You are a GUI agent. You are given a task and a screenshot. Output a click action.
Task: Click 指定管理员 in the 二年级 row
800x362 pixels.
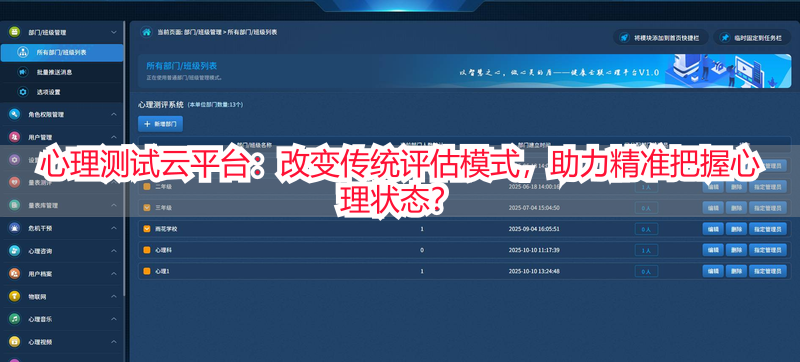click(x=768, y=187)
